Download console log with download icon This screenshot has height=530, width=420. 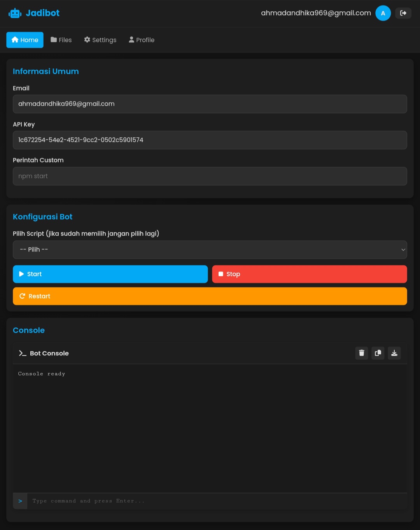pyautogui.click(x=394, y=353)
